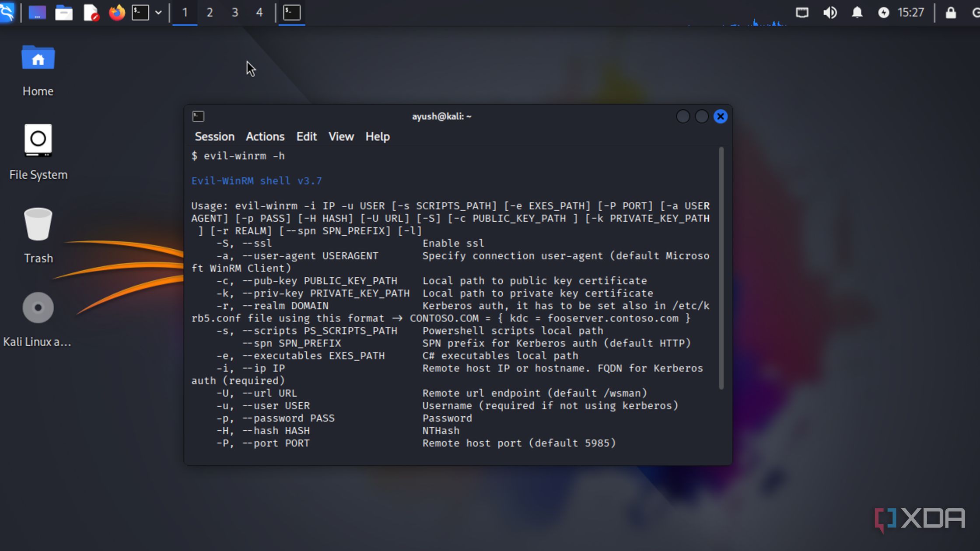Switch to workspace 4

[259, 13]
